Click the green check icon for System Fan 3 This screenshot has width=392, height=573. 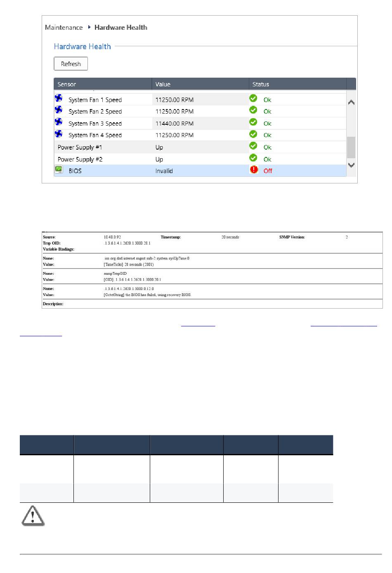coord(253,122)
